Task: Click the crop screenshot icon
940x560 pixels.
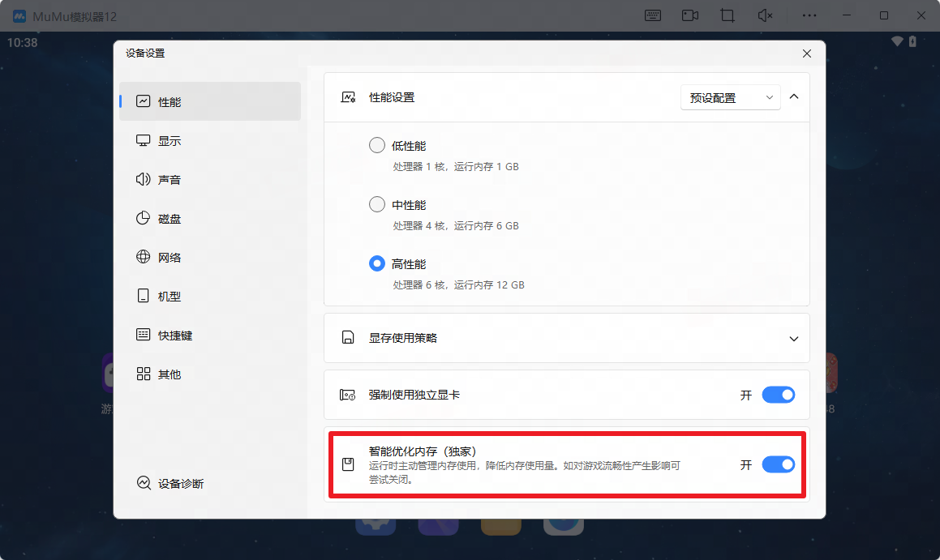Action: click(x=728, y=15)
